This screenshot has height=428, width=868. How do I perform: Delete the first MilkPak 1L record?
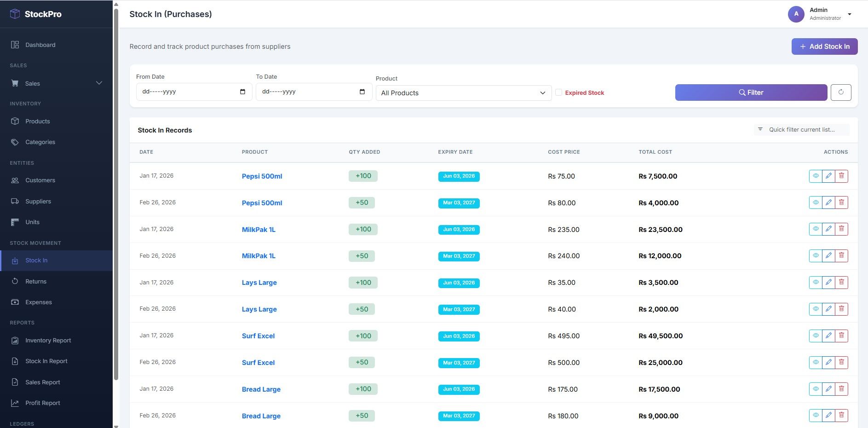tap(841, 229)
